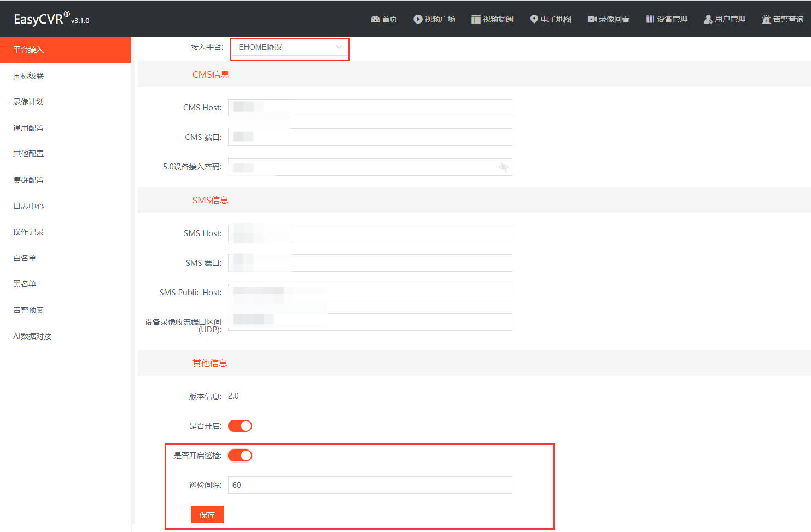
Task: Click the 用户管理 person icon
Action: tap(708, 19)
